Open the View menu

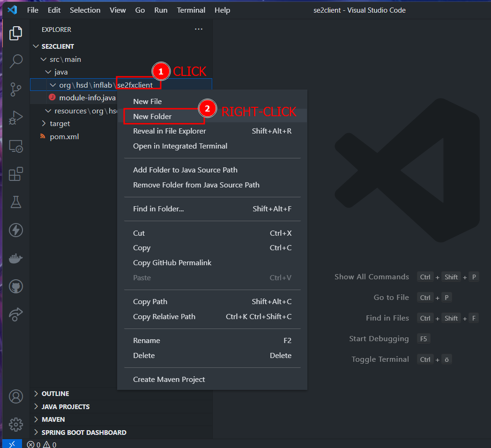pos(118,10)
